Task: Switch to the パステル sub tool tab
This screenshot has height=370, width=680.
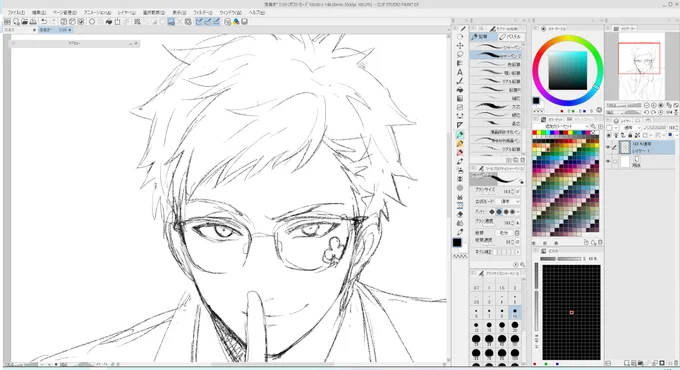Action: (510, 37)
